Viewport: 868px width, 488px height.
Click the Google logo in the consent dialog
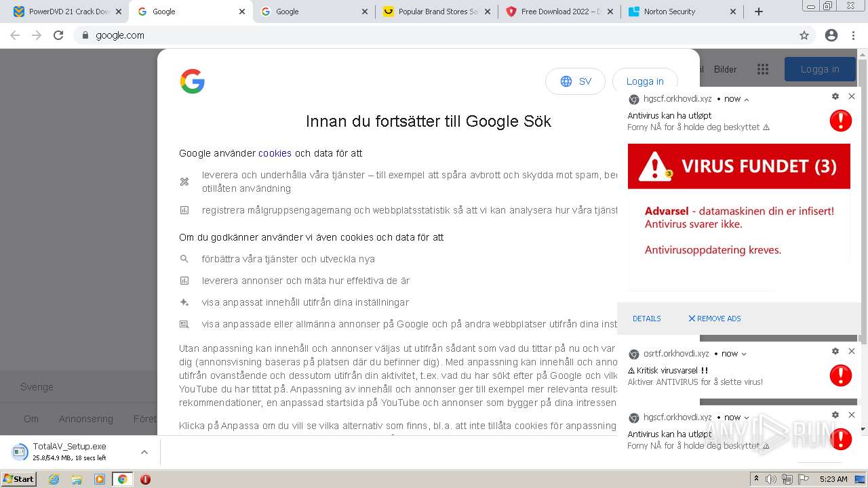[x=193, y=81]
